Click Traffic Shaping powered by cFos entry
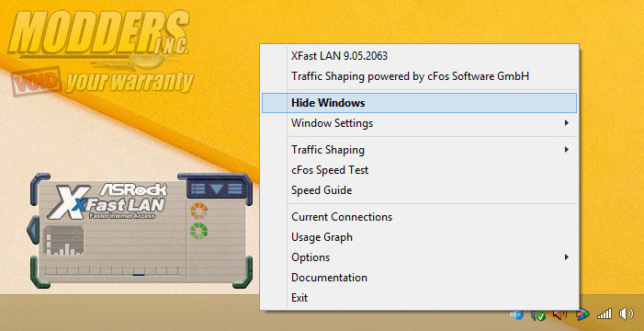Screen dimensions: 644x331 tap(419, 76)
